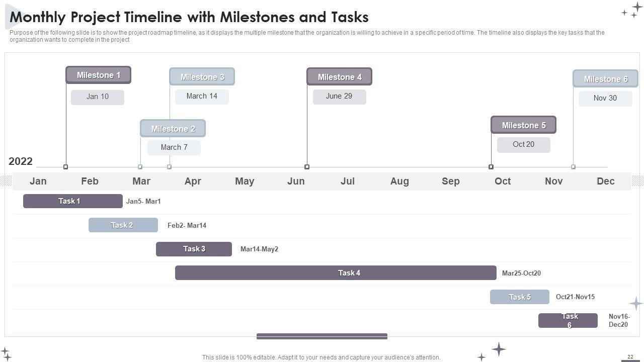
Task: Select the Task 2 gantt bar
Action: pyautogui.click(x=123, y=225)
